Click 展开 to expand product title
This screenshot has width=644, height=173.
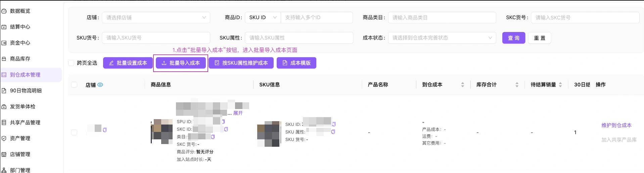(x=238, y=113)
